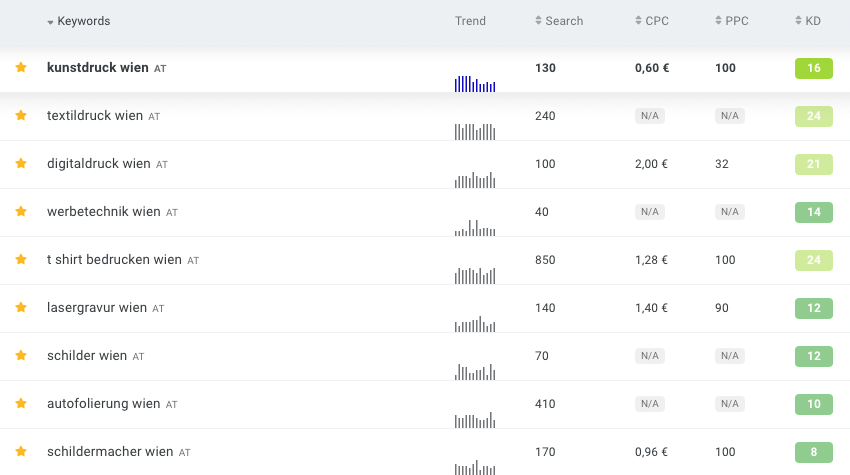
Task: Open the kunstdruck wien keyword
Action: pyautogui.click(x=97, y=68)
